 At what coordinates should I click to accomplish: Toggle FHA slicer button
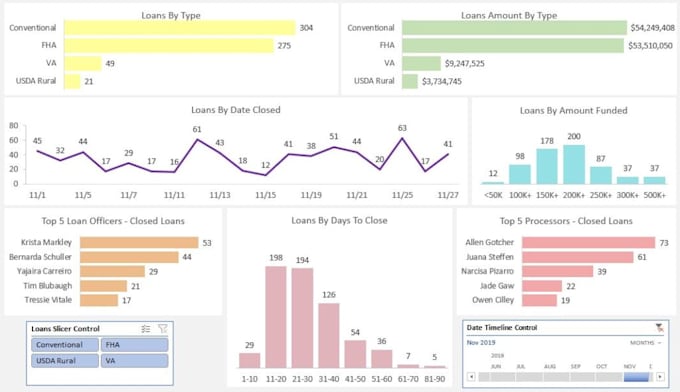(134, 345)
